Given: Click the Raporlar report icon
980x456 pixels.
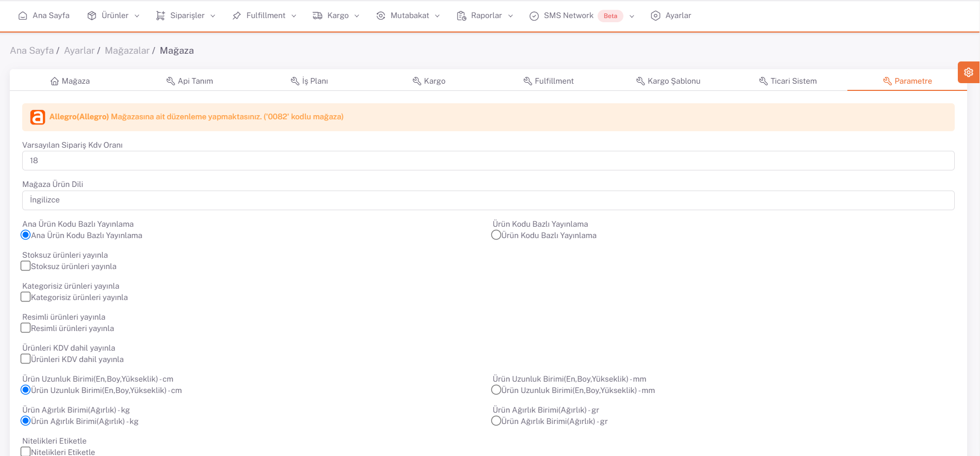Looking at the screenshot, I should 461,16.
